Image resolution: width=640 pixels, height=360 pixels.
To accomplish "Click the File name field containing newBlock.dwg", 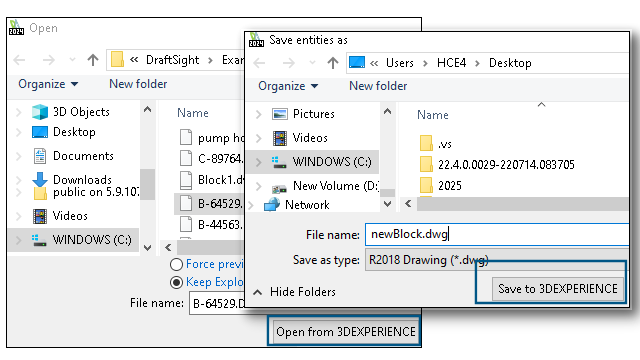I will click(x=497, y=235).
